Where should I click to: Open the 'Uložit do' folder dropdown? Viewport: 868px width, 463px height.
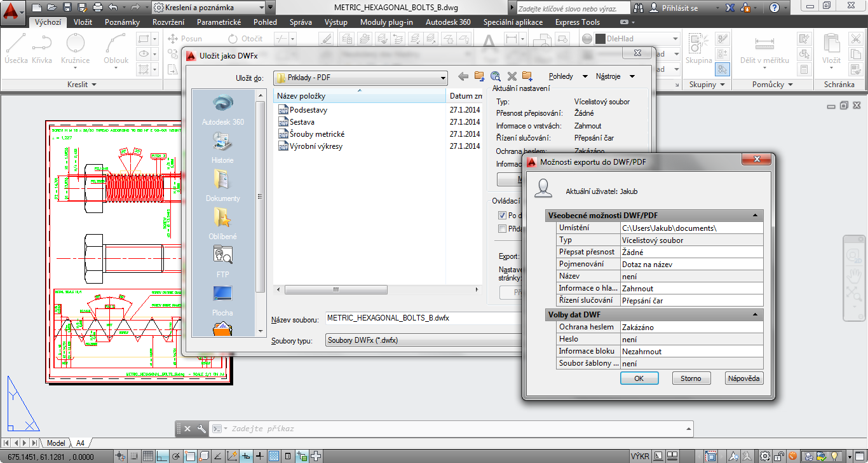(443, 78)
